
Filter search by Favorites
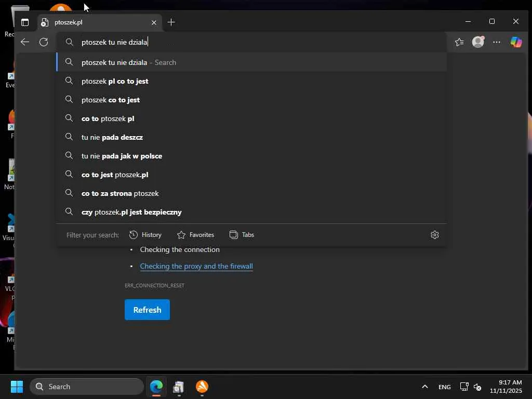196,235
